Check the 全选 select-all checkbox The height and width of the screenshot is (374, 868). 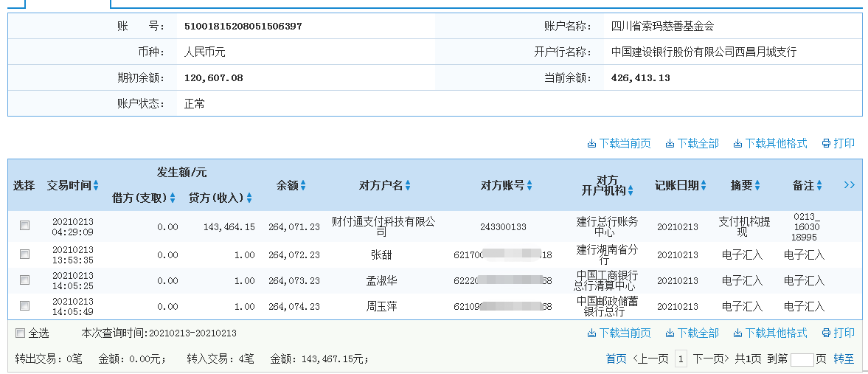(x=20, y=333)
